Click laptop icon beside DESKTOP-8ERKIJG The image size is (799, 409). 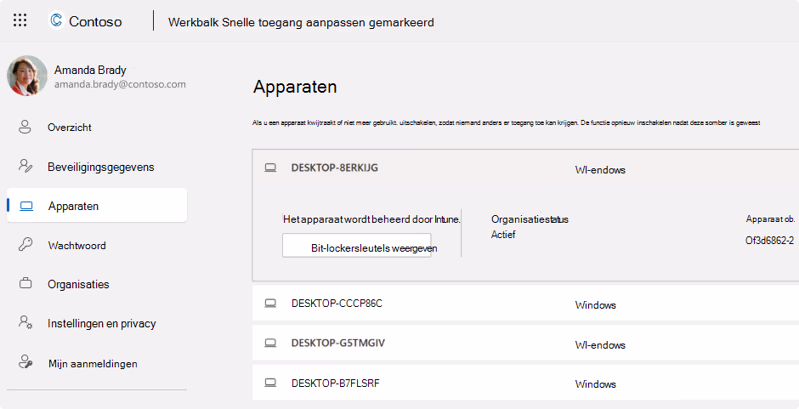(x=270, y=168)
